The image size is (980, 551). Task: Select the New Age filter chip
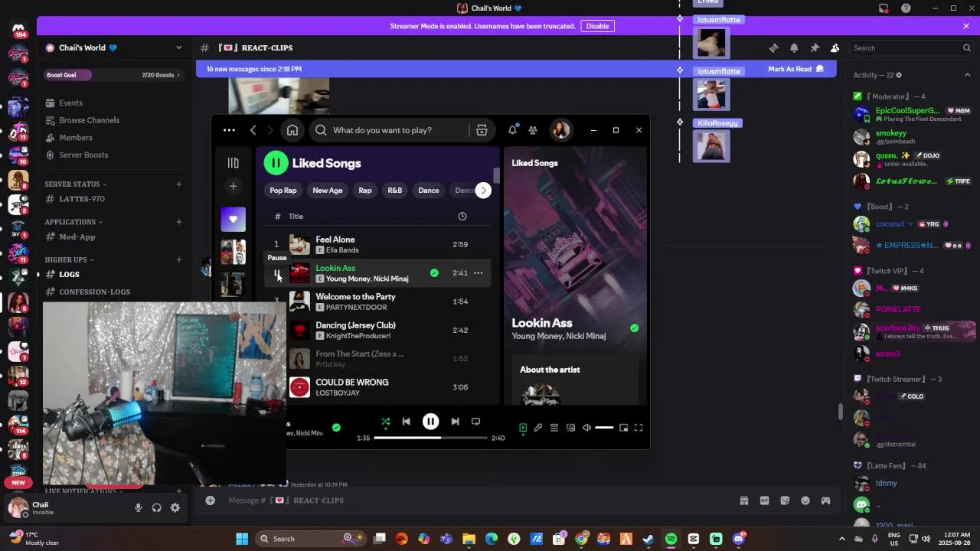[328, 191]
